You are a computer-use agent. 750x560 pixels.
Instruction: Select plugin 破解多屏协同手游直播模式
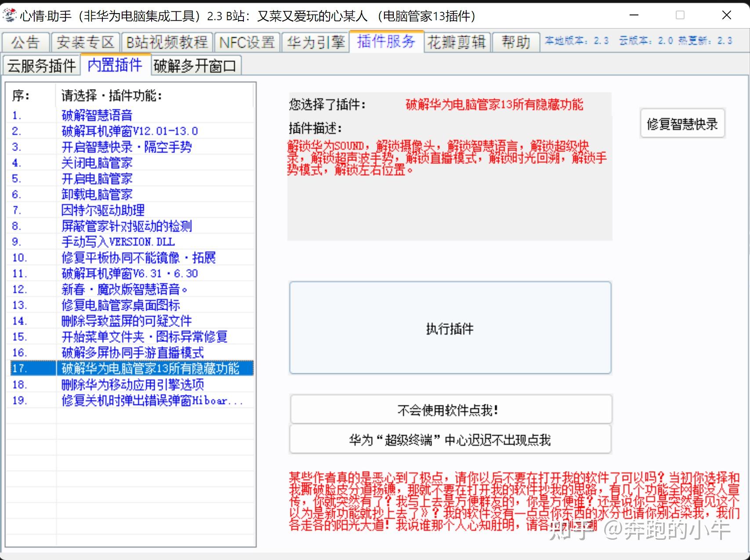pyautogui.click(x=132, y=353)
